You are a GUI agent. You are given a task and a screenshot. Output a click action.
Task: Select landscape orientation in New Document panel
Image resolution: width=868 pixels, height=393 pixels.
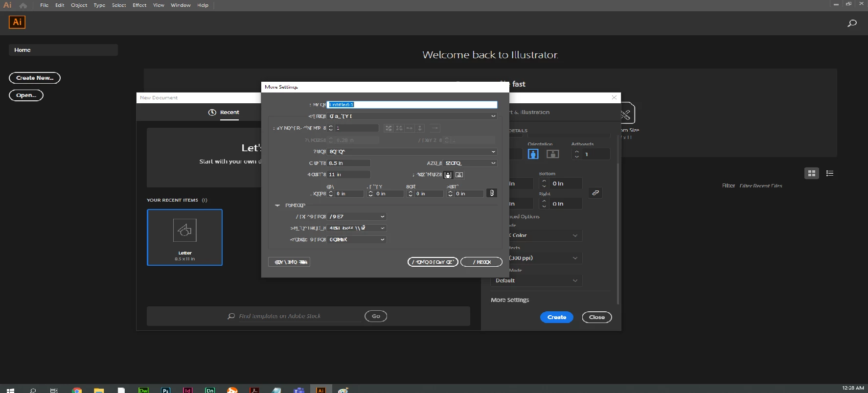click(553, 154)
